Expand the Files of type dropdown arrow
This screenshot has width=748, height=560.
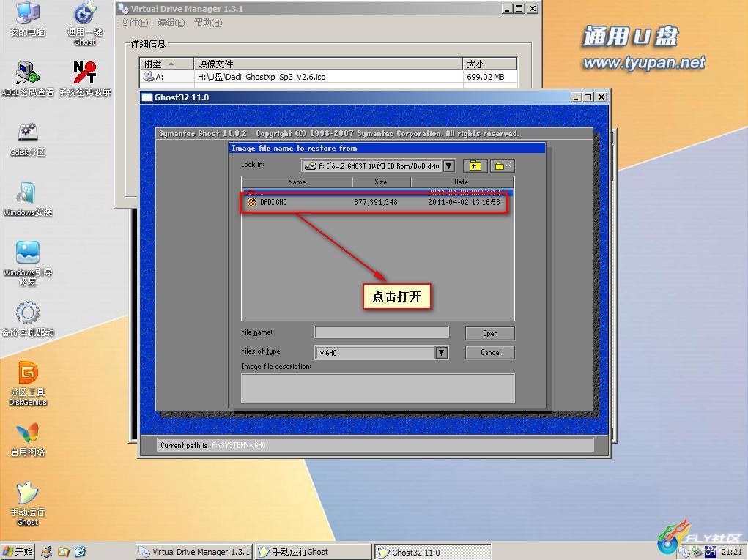441,353
